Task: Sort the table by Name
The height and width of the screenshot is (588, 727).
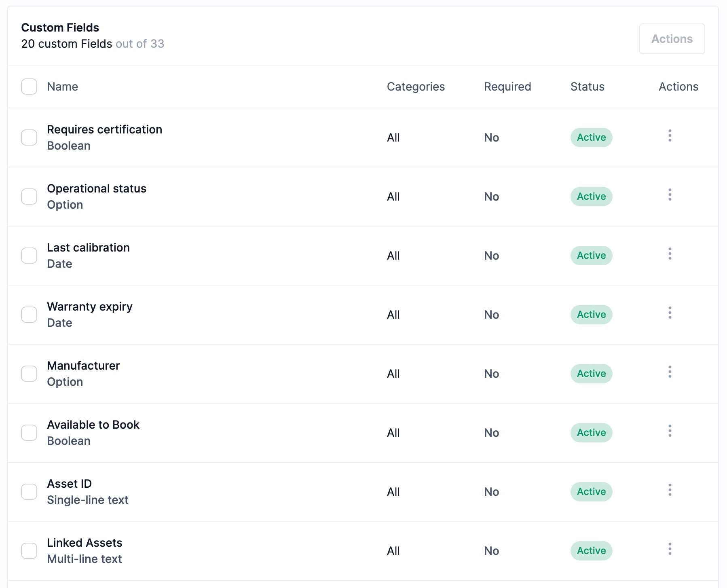Action: pyautogui.click(x=63, y=87)
